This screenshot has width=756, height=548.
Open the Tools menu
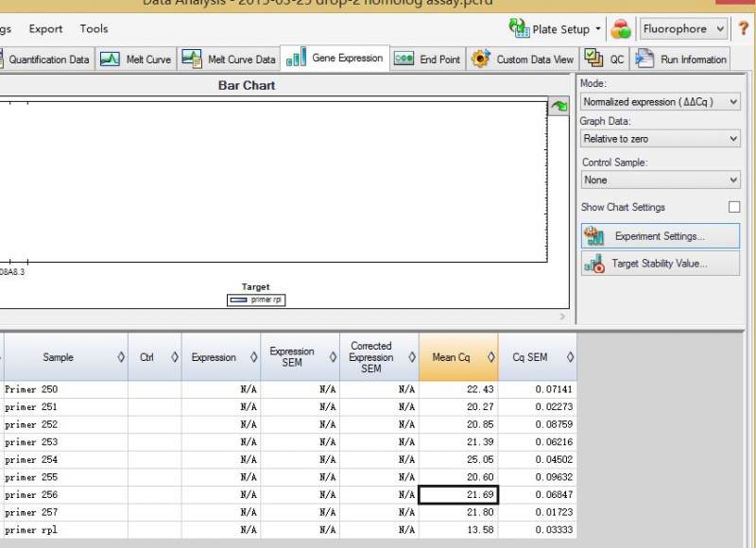pyautogui.click(x=94, y=29)
